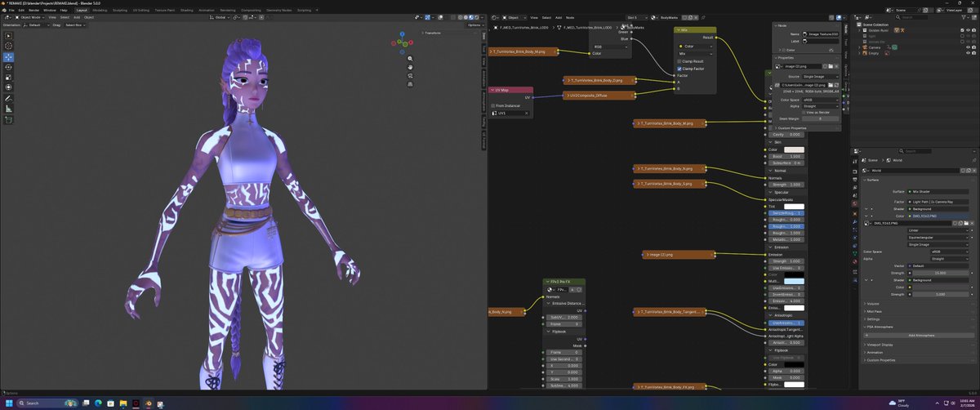Open Blender from the Windows taskbar
Viewport: 980px width, 410px height.
[148, 403]
